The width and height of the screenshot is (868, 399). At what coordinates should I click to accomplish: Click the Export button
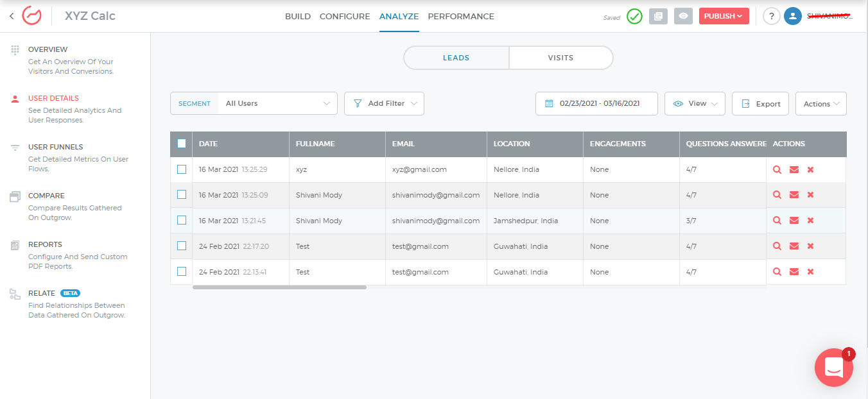point(760,103)
